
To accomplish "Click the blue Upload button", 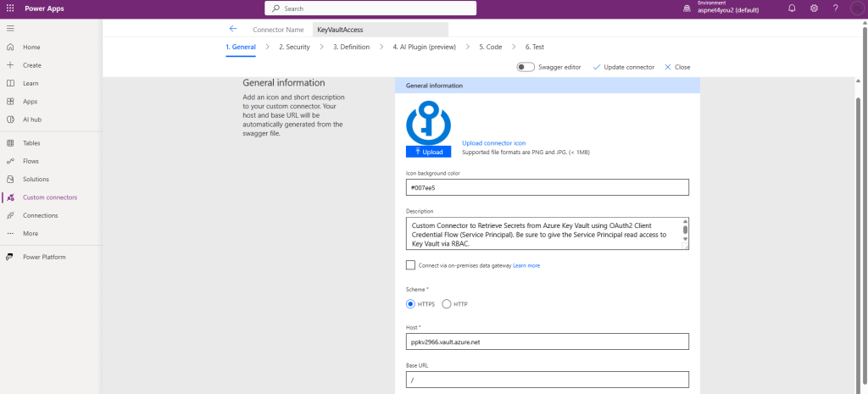I will pos(428,152).
